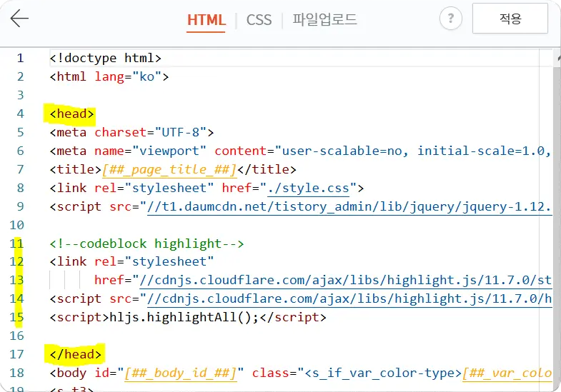Click the [##_var_colo placeholder on line 18
Viewport: 561px width, 392px height.
(507, 373)
